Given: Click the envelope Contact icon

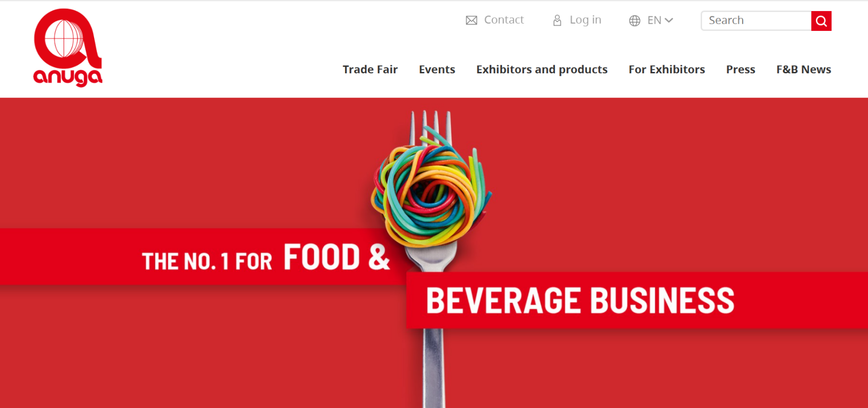Looking at the screenshot, I should [x=472, y=20].
